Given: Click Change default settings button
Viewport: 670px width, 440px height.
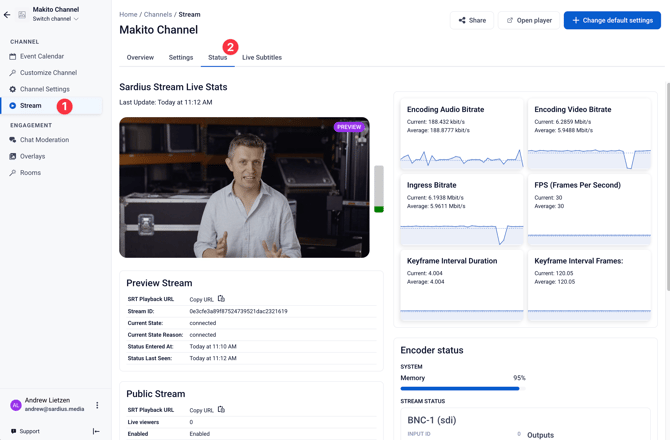Looking at the screenshot, I should point(612,21).
